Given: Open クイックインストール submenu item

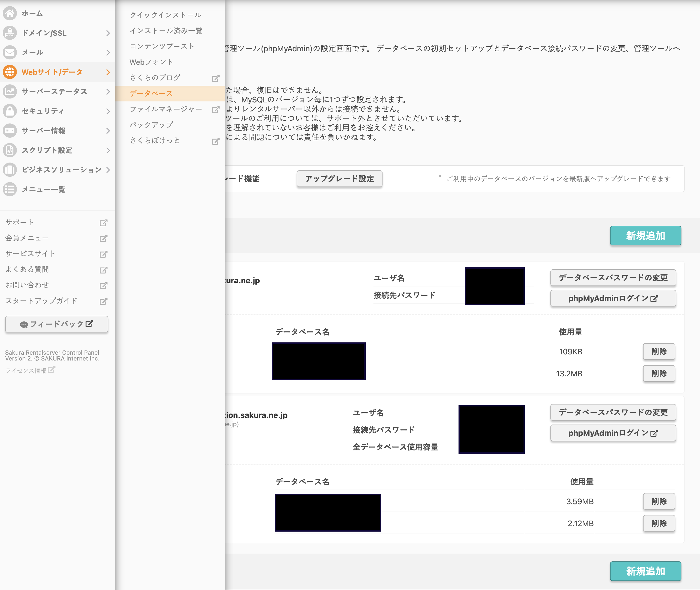Looking at the screenshot, I should click(x=165, y=15).
